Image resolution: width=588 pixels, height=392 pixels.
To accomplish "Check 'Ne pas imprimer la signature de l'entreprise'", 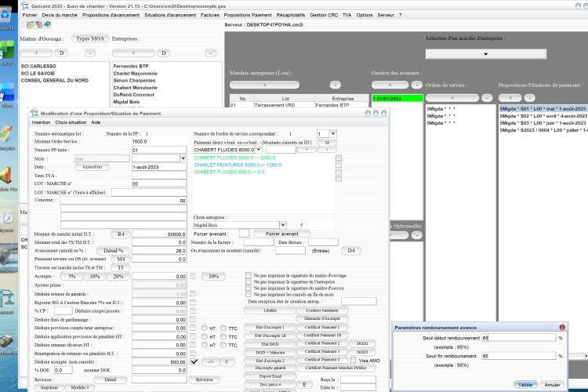I will point(249,281).
